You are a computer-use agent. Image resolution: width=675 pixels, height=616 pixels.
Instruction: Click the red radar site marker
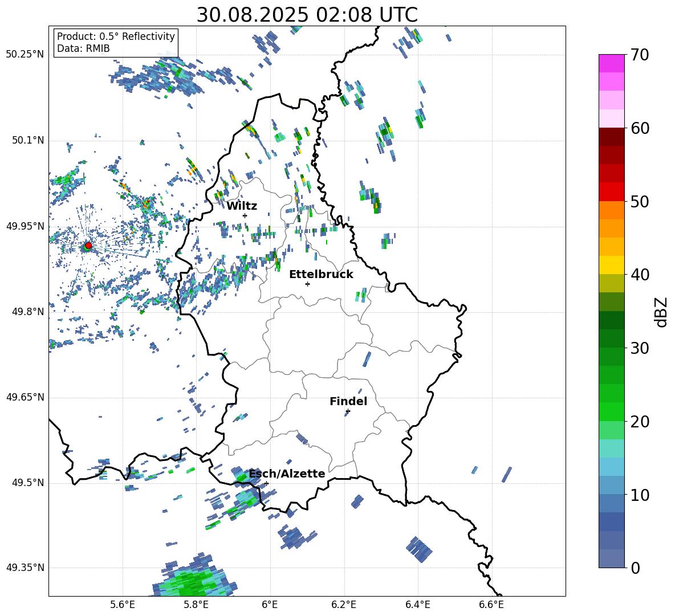[88, 245]
